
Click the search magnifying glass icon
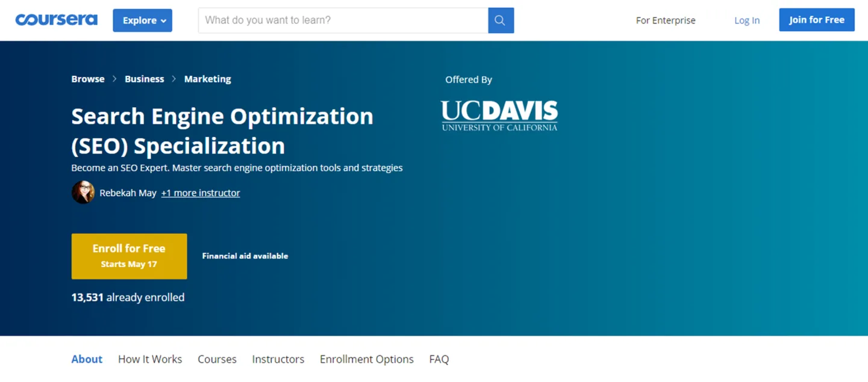pos(500,20)
